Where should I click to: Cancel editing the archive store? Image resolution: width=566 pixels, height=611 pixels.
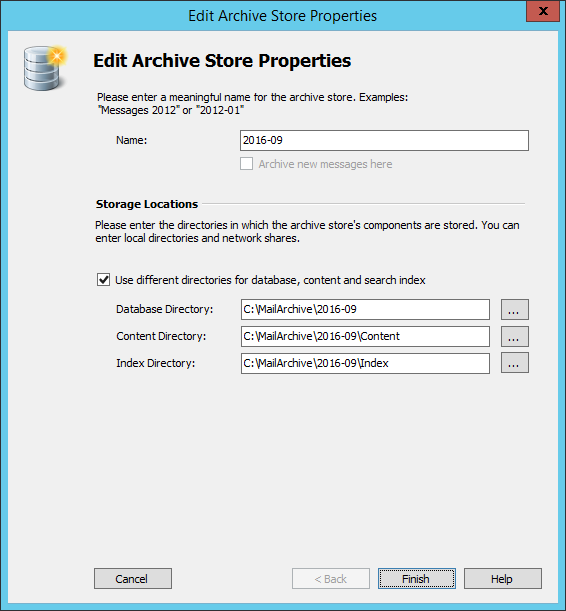[x=132, y=578]
